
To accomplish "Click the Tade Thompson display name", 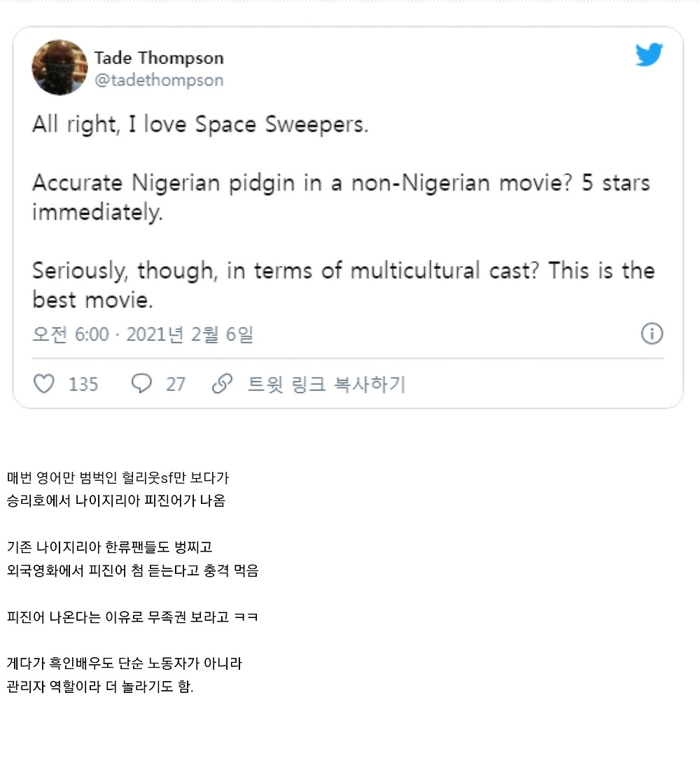I will click(159, 57).
